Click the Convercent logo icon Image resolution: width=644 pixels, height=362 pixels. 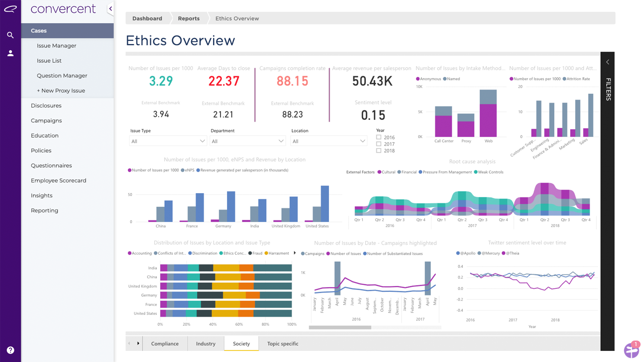10,9
